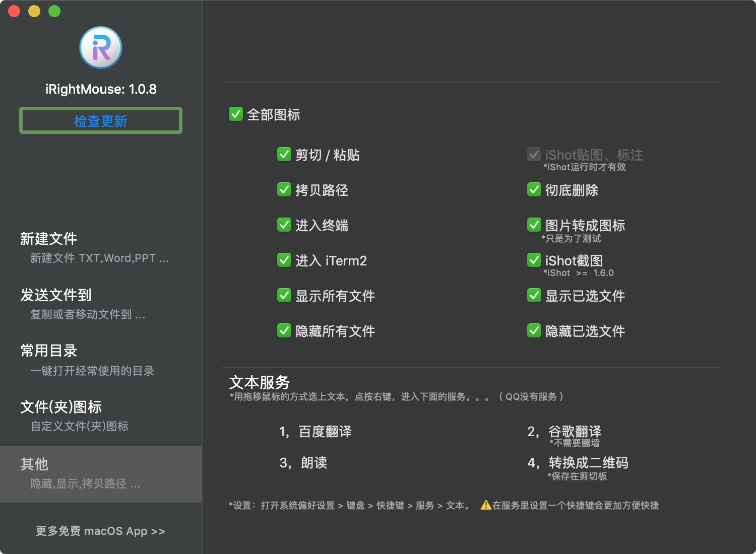Click the 自定义文件(夹)图标 subtitle
The height and width of the screenshot is (554, 756).
[80, 427]
